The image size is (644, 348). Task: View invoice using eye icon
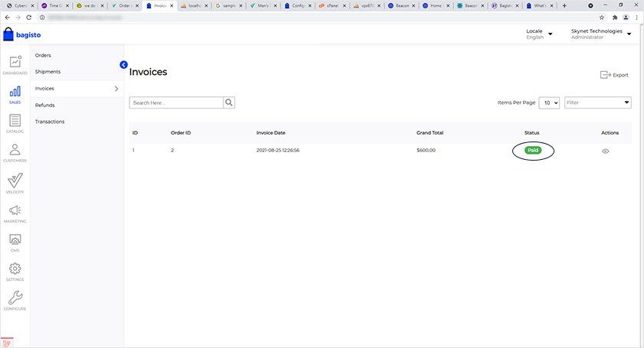(x=605, y=151)
